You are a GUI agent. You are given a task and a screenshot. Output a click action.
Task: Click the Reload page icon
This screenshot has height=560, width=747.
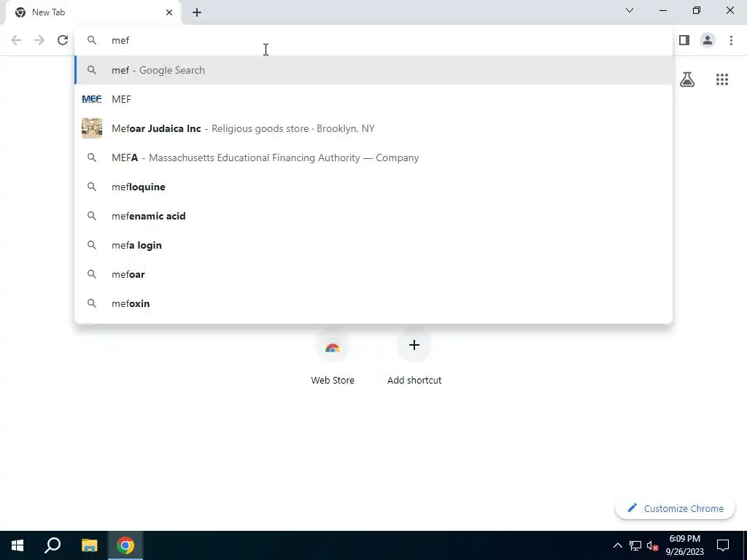coord(63,40)
